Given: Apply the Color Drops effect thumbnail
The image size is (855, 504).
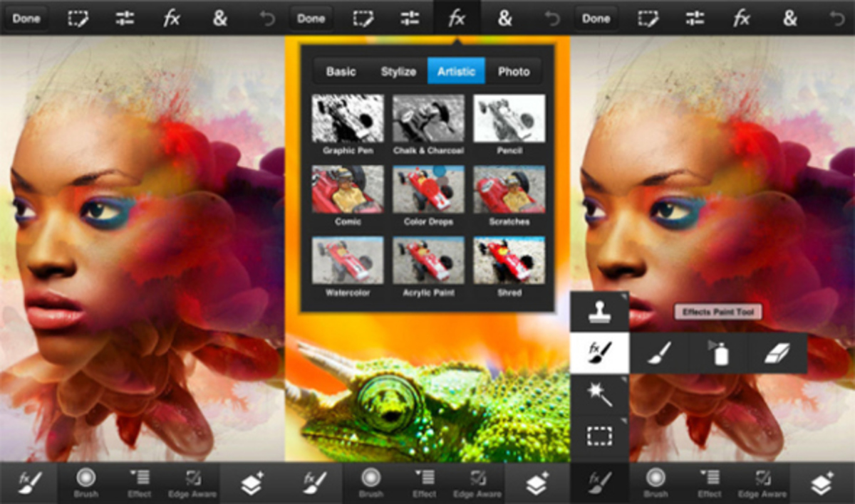Looking at the screenshot, I should (428, 189).
